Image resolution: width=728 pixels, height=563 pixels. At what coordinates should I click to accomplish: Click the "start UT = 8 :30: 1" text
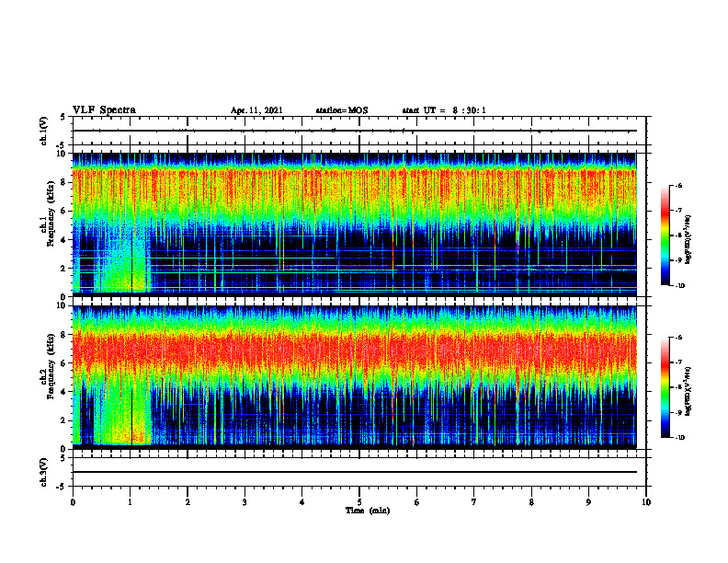click(x=444, y=110)
